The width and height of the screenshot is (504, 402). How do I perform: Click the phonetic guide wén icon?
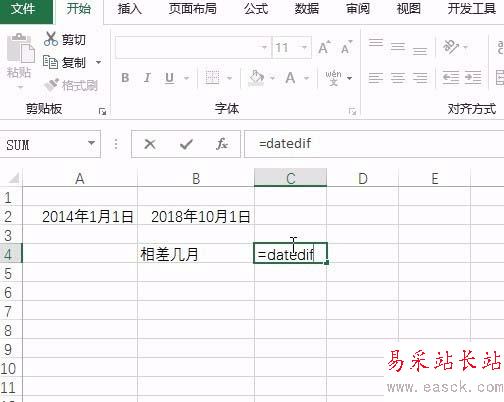tap(333, 78)
